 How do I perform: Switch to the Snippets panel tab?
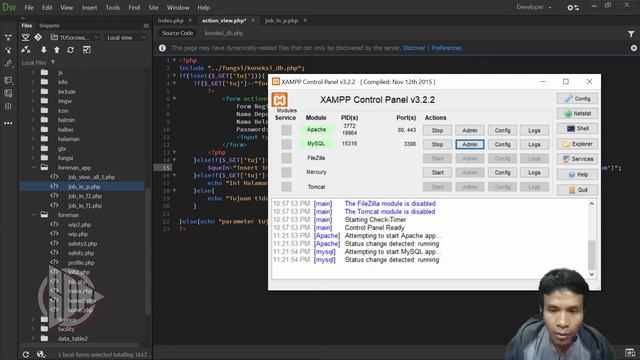tap(49, 26)
